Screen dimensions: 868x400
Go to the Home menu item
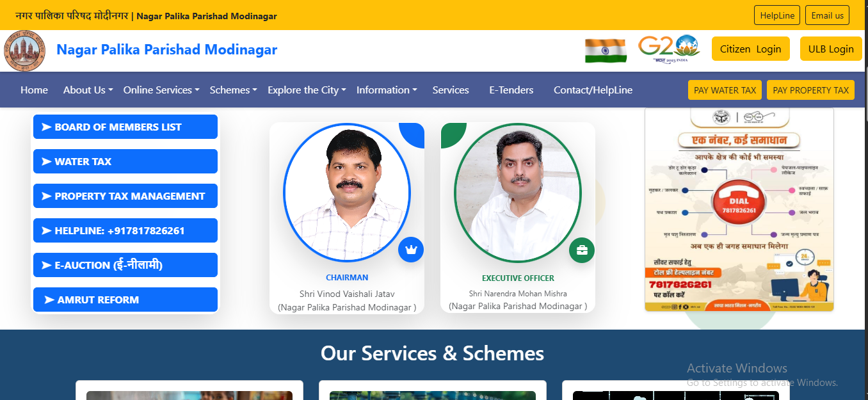(x=34, y=90)
